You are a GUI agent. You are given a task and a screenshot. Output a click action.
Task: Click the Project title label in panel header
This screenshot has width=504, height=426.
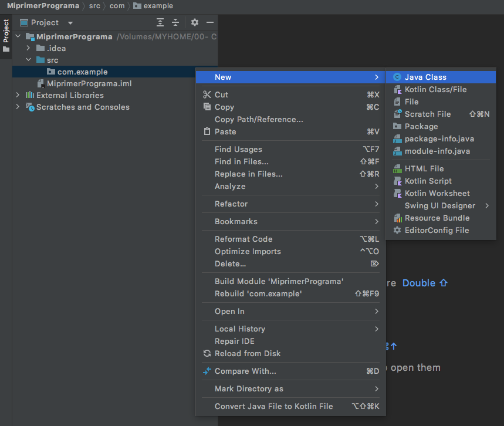tap(45, 22)
